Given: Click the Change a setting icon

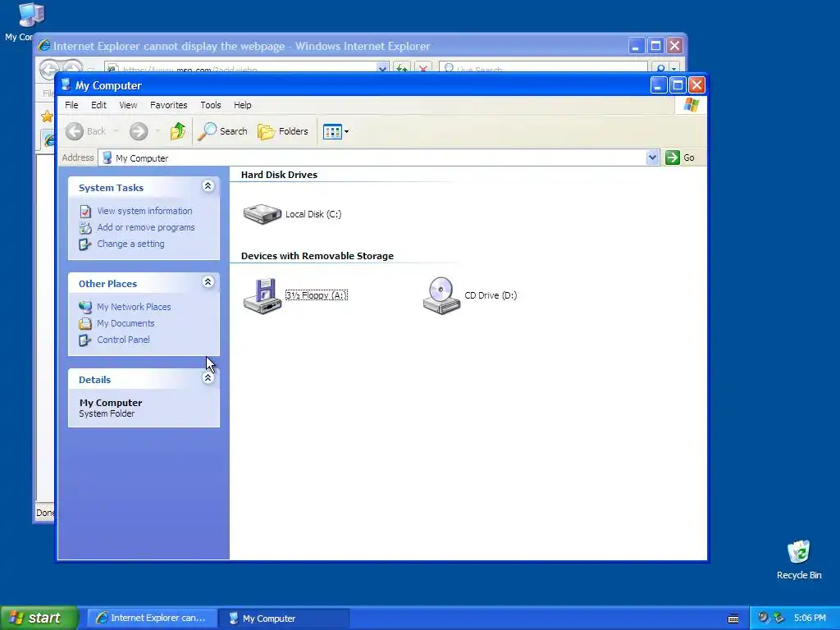Looking at the screenshot, I should (85, 244).
